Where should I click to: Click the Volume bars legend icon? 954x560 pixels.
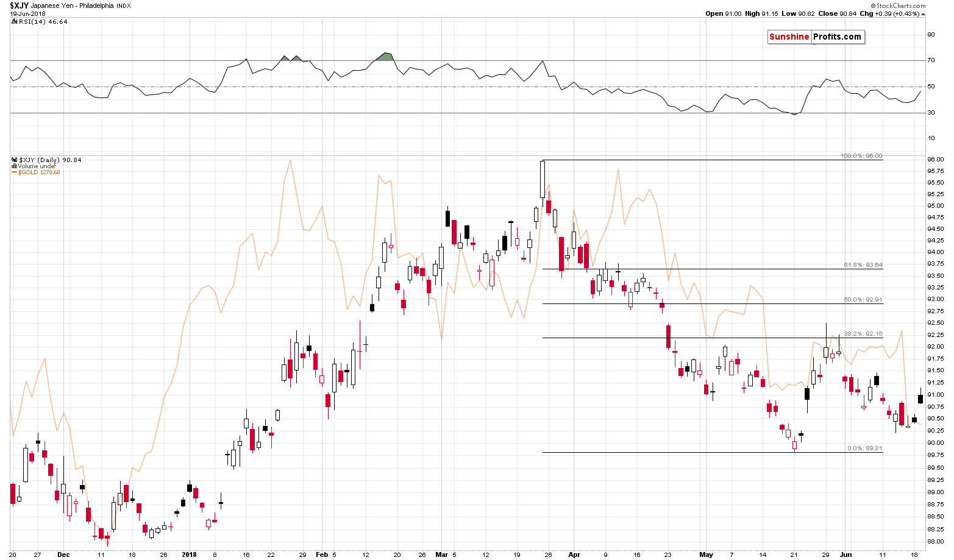13,166
